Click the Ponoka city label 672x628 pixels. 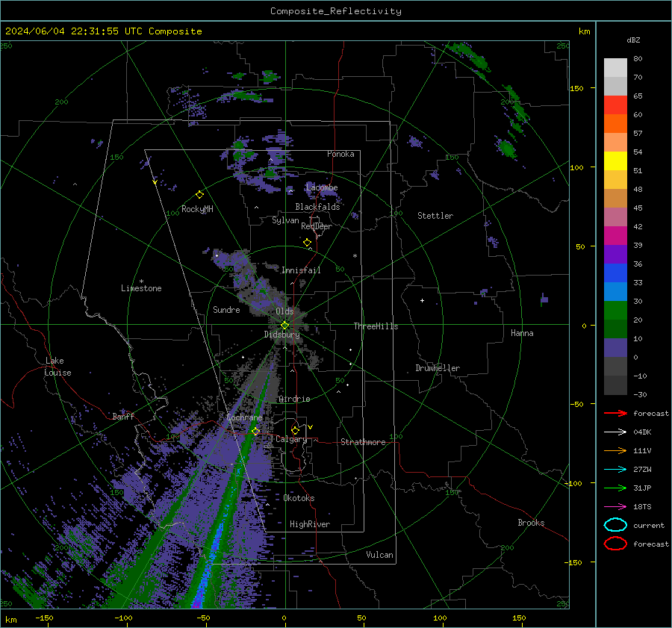340,154
